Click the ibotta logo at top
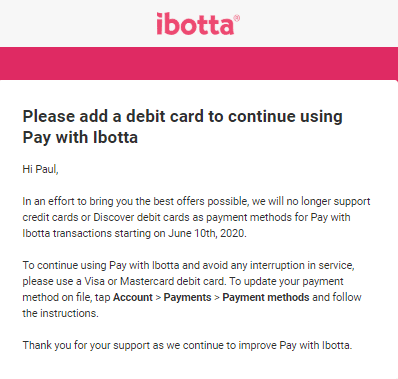 click(x=198, y=24)
